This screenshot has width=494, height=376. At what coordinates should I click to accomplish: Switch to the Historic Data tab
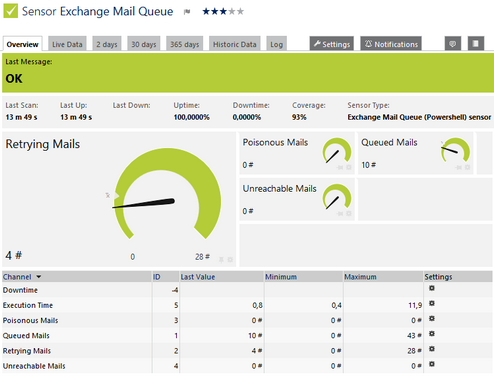click(x=235, y=44)
